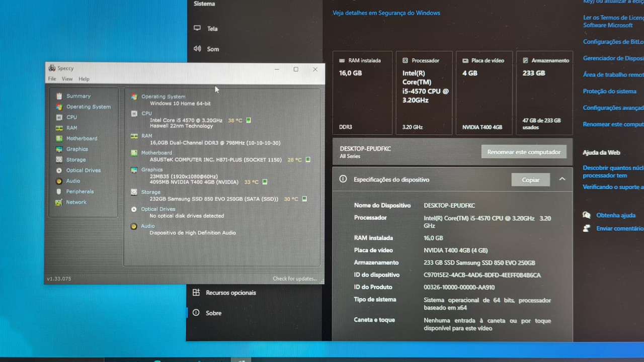Open the Área de trabalho remota link
The height and width of the screenshot is (362, 644).
[x=613, y=75]
